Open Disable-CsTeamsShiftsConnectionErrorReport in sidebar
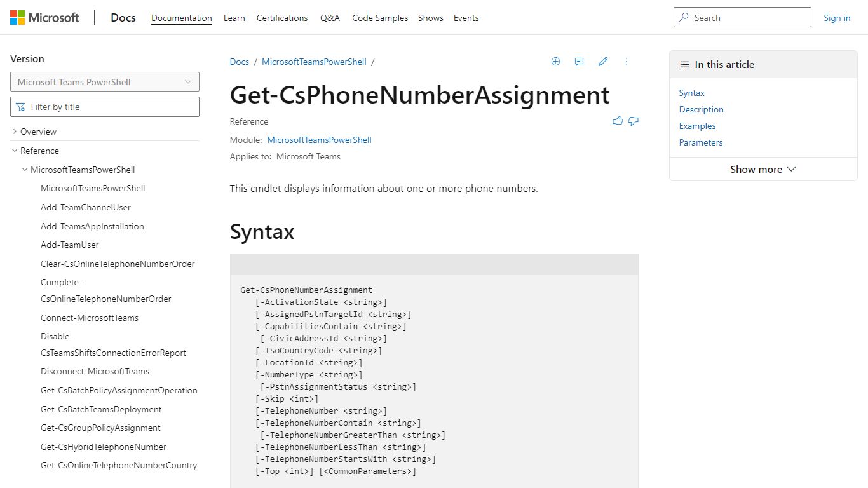Screen dimensions: 868x488 pyautogui.click(x=113, y=344)
